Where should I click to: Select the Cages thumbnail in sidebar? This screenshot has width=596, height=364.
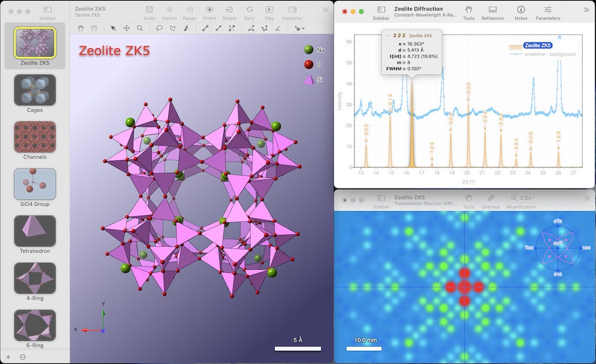(34, 90)
